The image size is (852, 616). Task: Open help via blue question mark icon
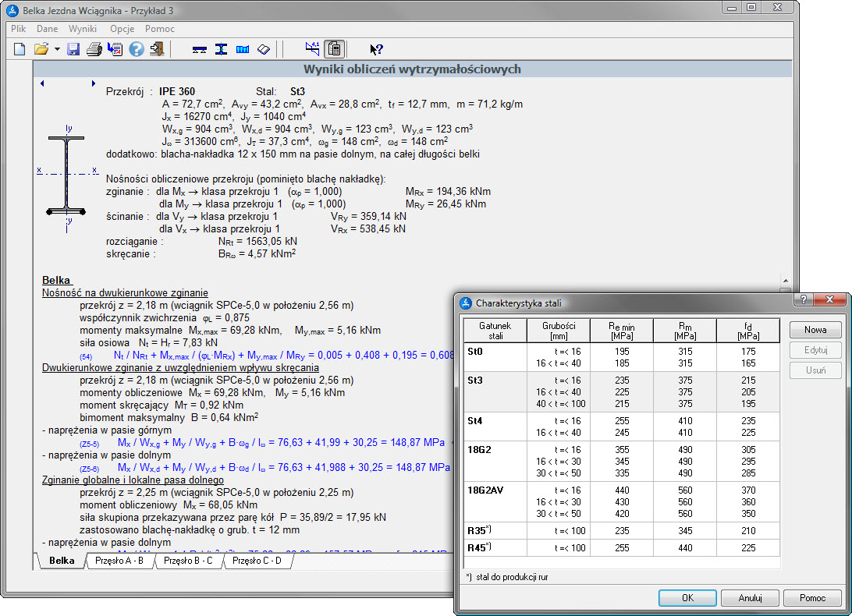click(x=137, y=49)
